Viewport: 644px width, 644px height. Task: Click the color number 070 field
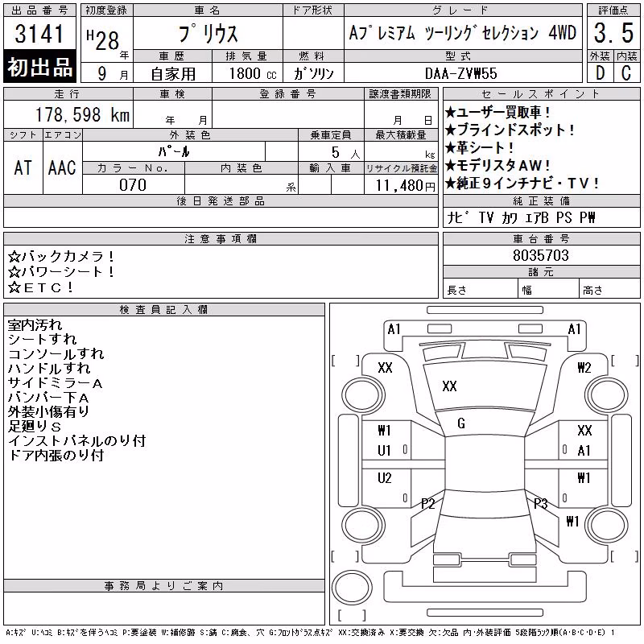pyautogui.click(x=133, y=185)
